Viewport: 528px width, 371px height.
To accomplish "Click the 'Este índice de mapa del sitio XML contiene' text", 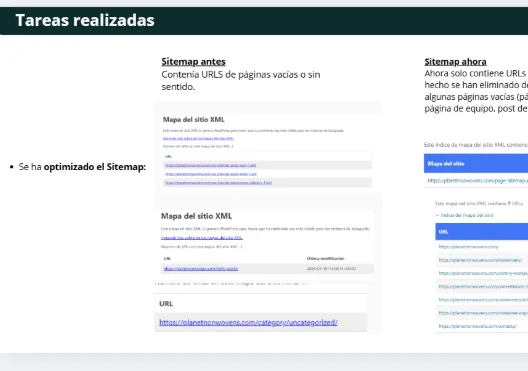I will 476,145.
